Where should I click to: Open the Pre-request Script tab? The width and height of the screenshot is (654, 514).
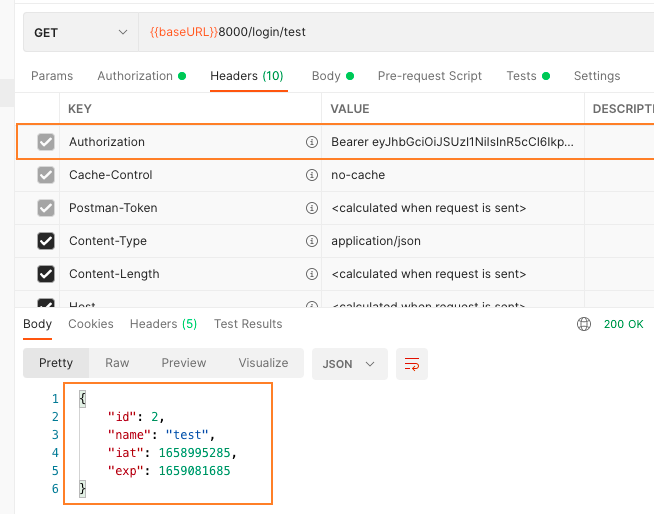click(429, 76)
